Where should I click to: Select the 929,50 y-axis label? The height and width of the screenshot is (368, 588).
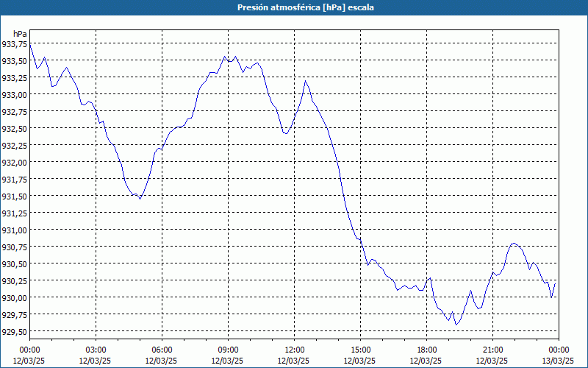pos(14,332)
